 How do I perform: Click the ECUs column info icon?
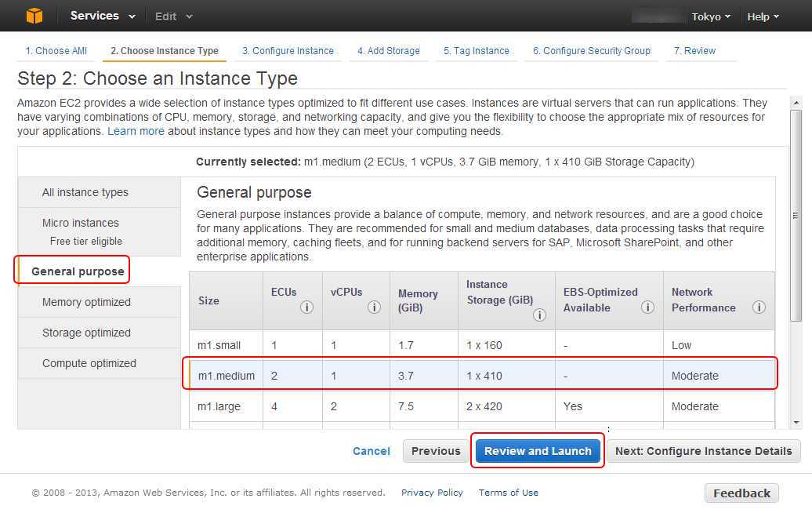[306, 307]
